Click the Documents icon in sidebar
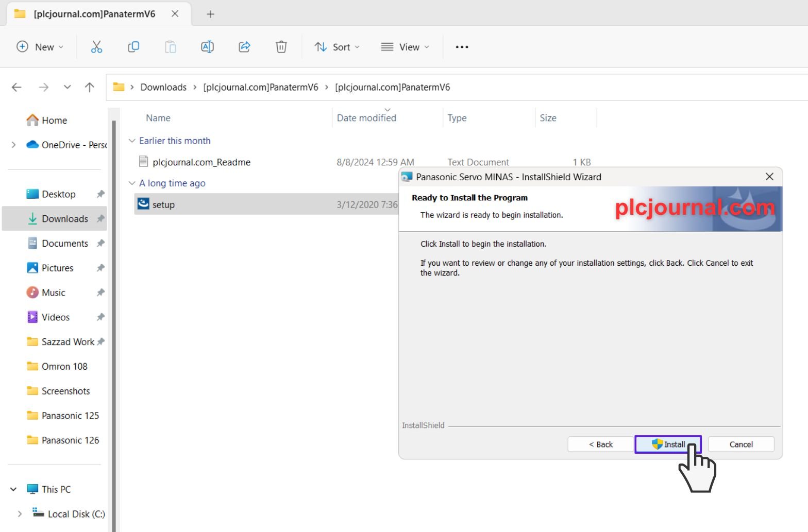 (x=32, y=243)
